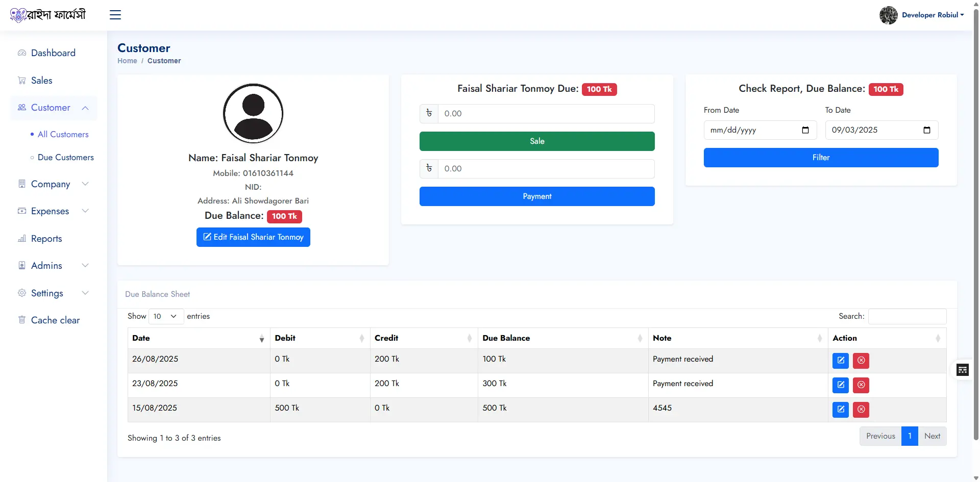Open Developer Robiul user dropdown

tap(922, 15)
